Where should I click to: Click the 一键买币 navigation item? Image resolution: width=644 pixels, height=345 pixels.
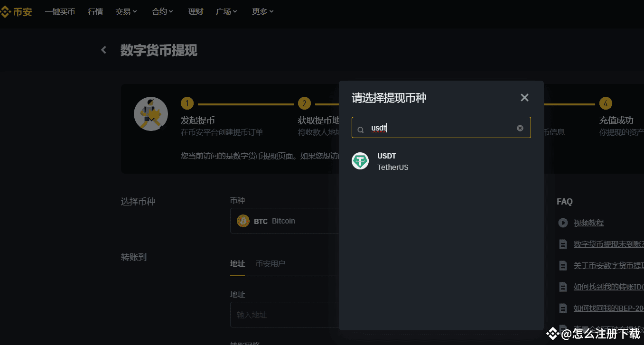60,11
